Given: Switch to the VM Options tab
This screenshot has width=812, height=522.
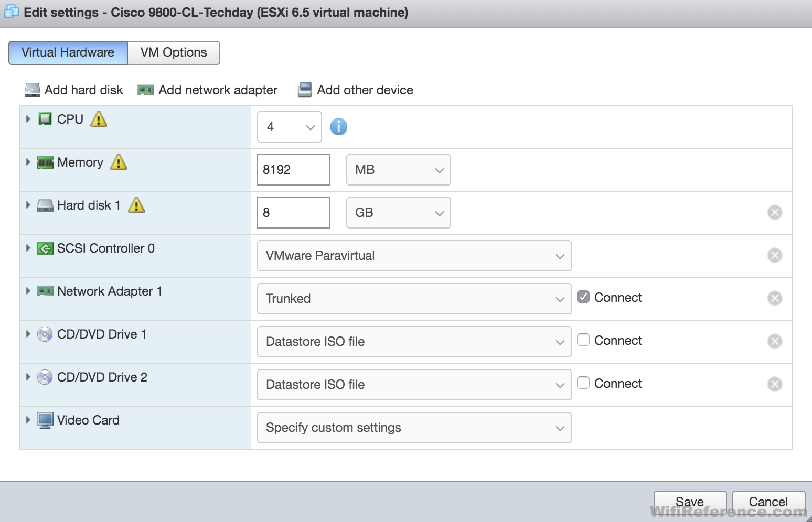Looking at the screenshot, I should [174, 53].
